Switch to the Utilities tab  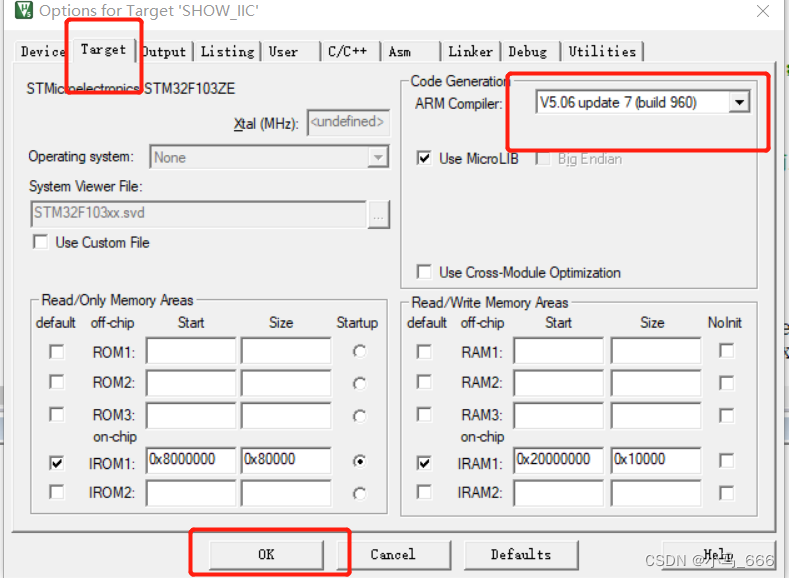point(602,51)
